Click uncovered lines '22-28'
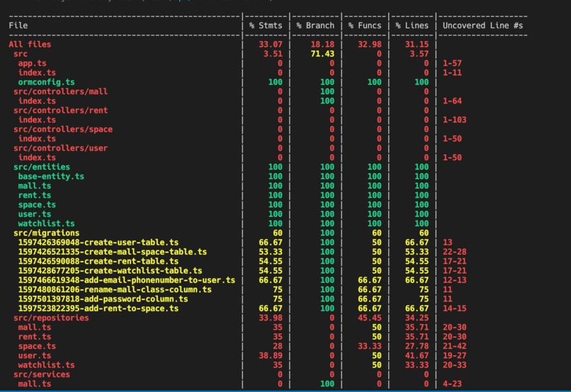 tap(455, 252)
